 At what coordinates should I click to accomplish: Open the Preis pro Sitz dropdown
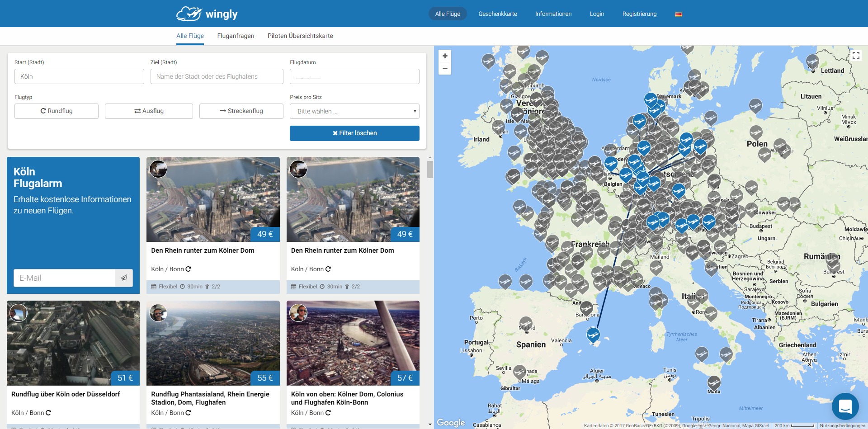354,111
